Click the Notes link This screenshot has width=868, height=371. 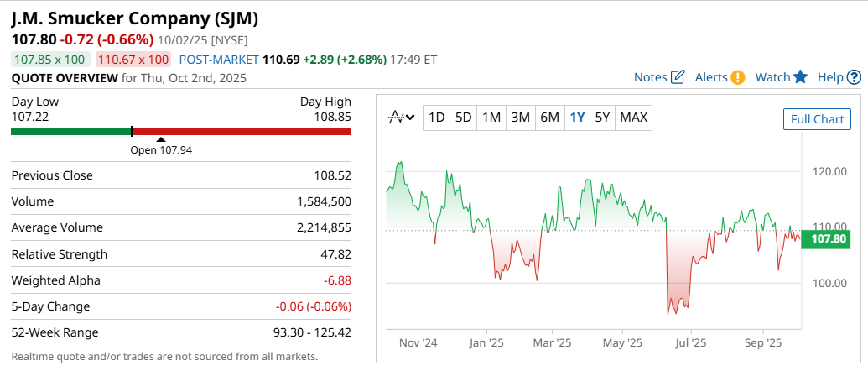pos(650,77)
